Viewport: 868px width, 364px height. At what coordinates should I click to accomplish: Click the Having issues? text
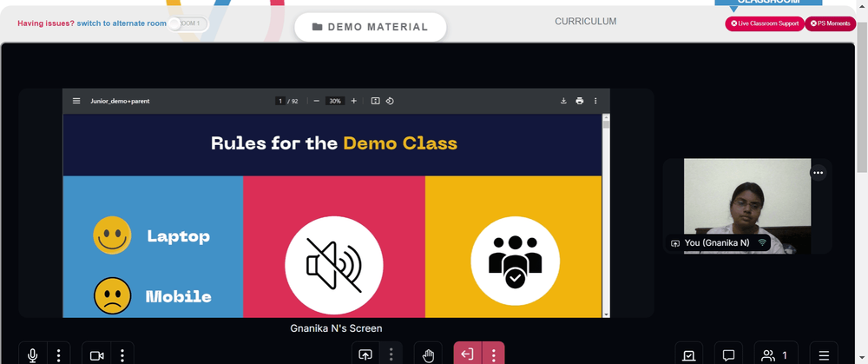tap(46, 23)
